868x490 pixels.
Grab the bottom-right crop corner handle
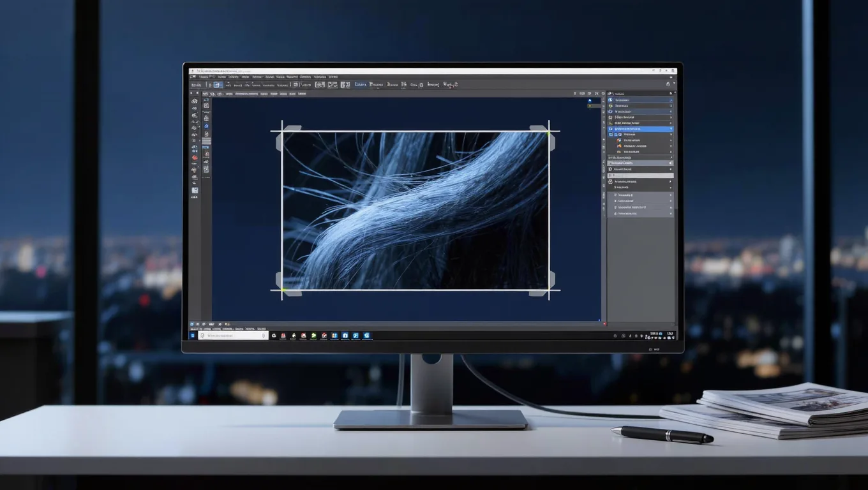[x=548, y=290]
